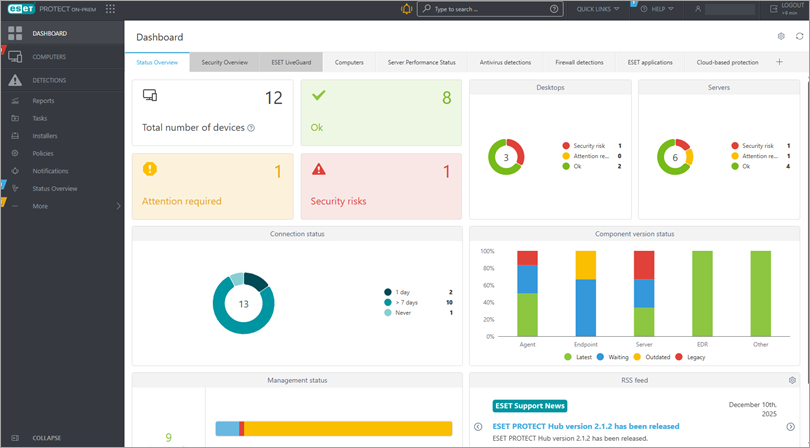Open the apps grid launcher icon
Screen dimensions: 810x448
coord(110,9)
